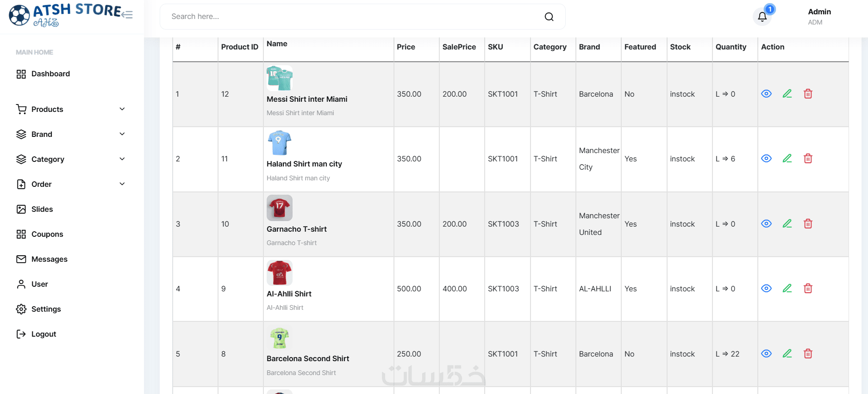Edit the Messi Shirt inter Miami product
Viewport: 868px width, 394px height.
tap(787, 94)
